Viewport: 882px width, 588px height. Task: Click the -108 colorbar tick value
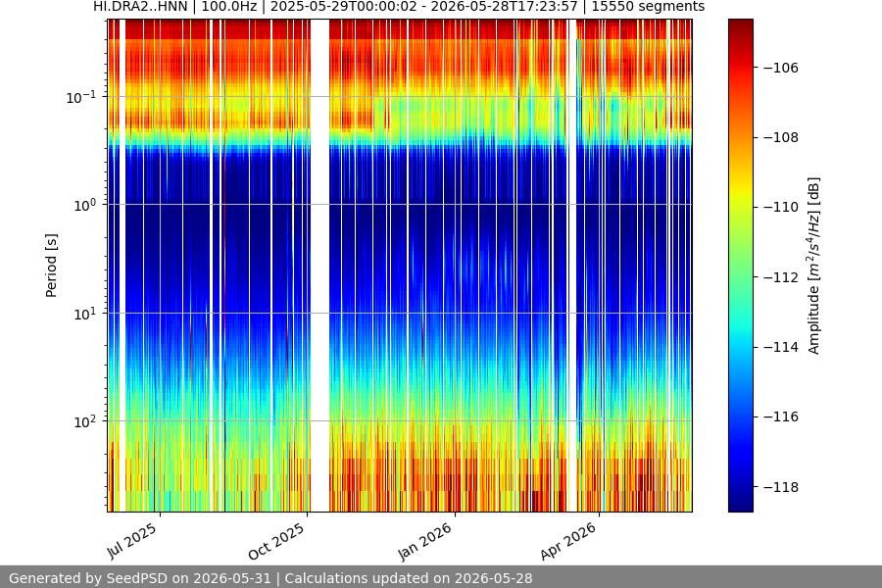781,137
